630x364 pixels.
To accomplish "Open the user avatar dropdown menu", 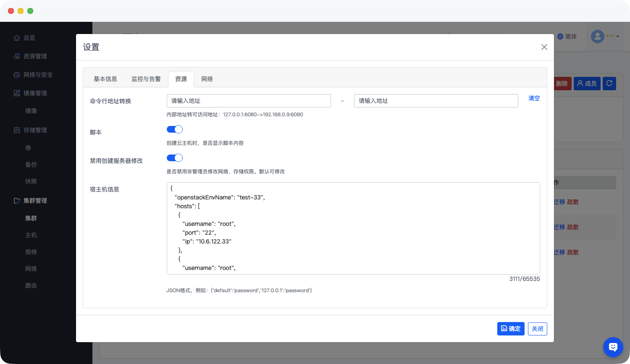I will point(605,37).
